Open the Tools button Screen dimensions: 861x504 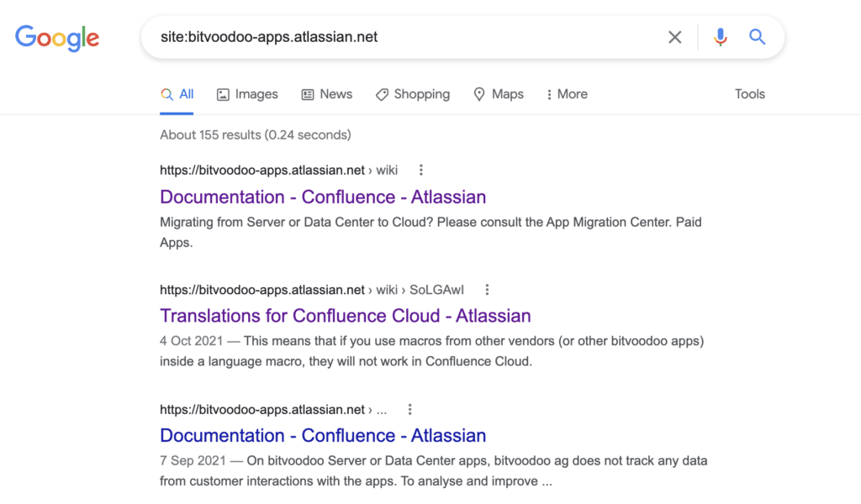pos(749,94)
